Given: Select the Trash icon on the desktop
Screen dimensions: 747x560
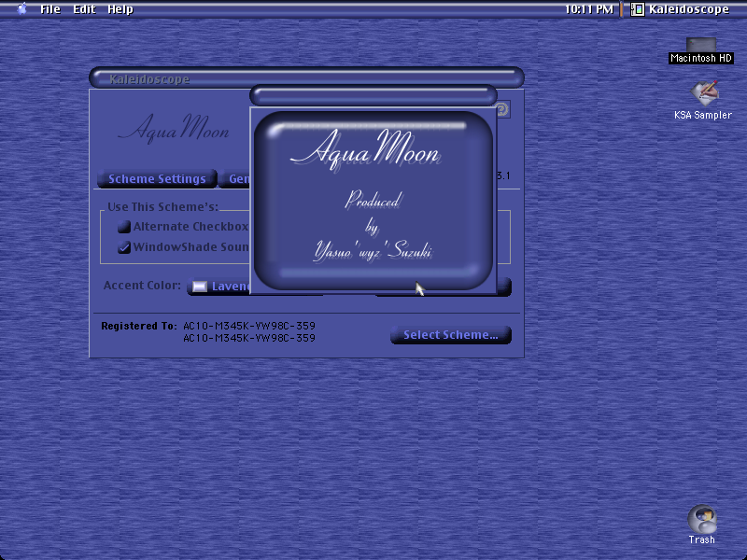Looking at the screenshot, I should (x=702, y=525).
